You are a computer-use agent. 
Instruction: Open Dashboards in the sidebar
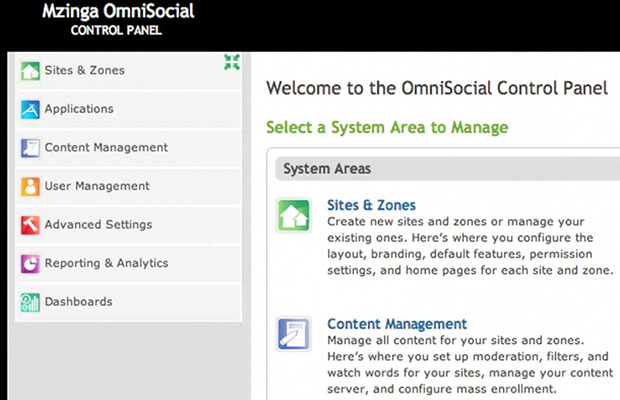(129, 302)
